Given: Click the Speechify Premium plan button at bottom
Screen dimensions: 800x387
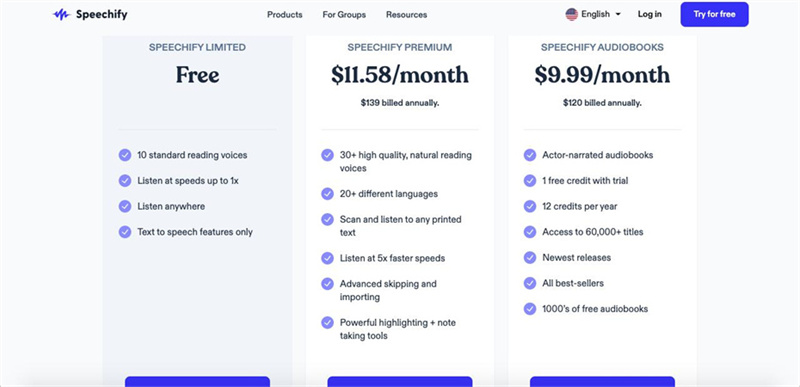Looking at the screenshot, I should 400,382.
